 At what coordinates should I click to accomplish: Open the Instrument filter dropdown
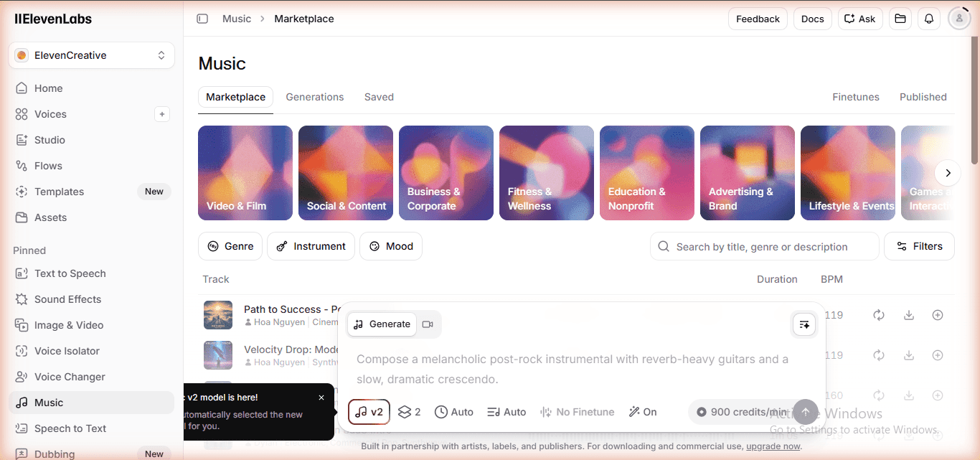pyautogui.click(x=311, y=246)
